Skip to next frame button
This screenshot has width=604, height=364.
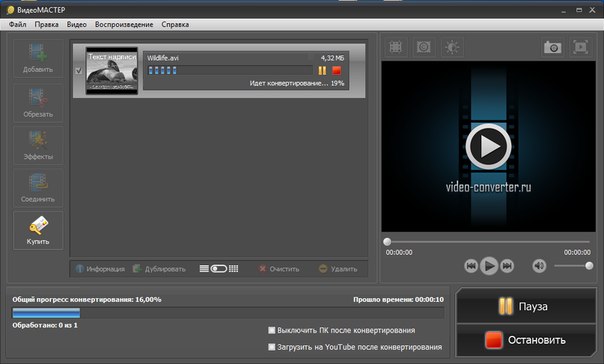tap(507, 266)
